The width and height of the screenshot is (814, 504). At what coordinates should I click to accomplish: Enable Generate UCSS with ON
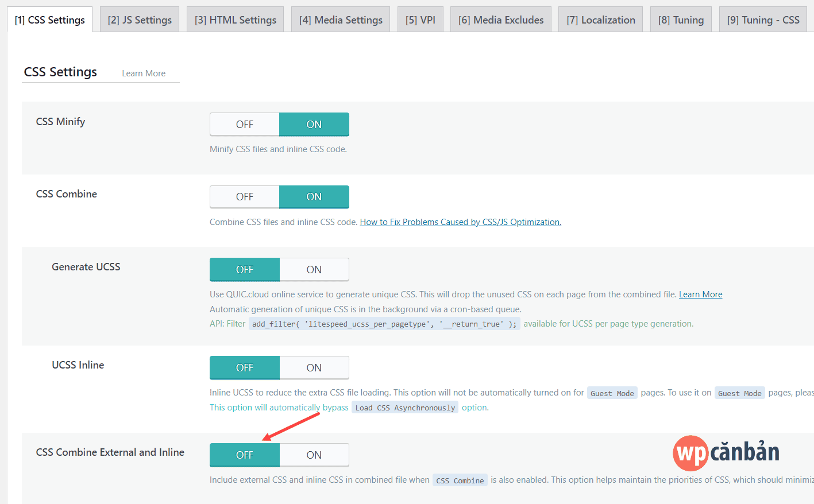tap(314, 270)
